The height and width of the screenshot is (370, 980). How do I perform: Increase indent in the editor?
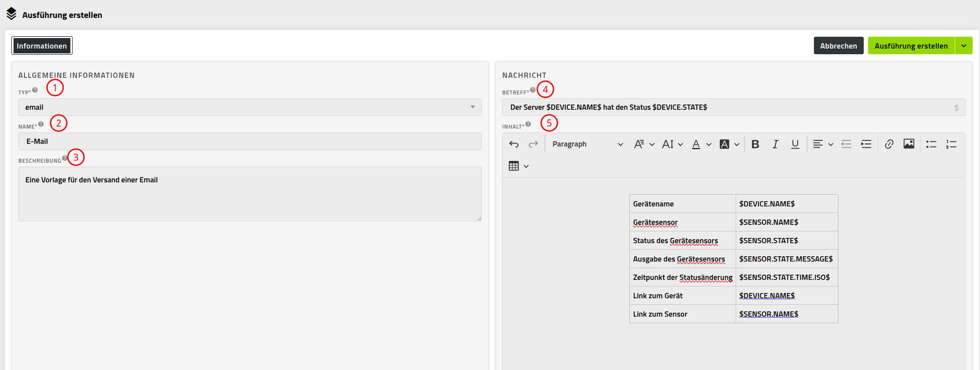tap(866, 144)
